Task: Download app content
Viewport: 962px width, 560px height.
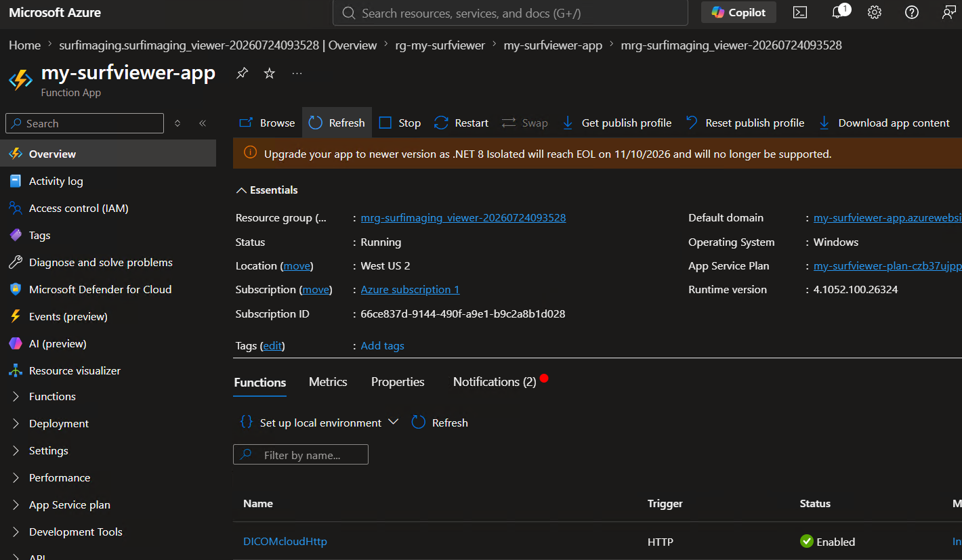Action: point(884,123)
